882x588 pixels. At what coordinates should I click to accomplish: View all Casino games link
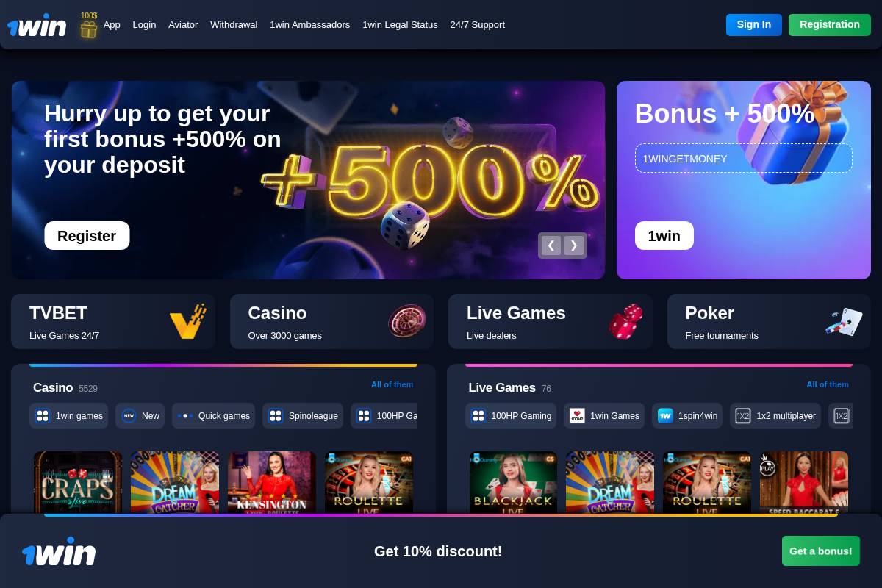pos(392,384)
